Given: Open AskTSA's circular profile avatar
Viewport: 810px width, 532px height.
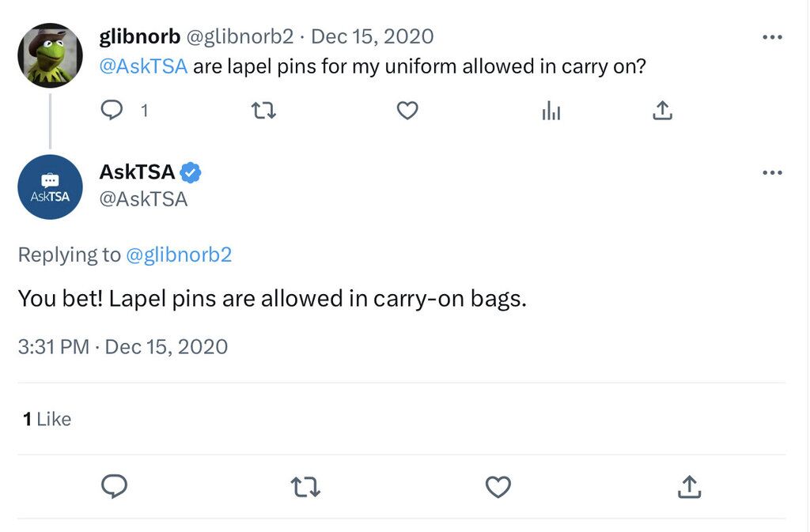Looking at the screenshot, I should tap(50, 187).
